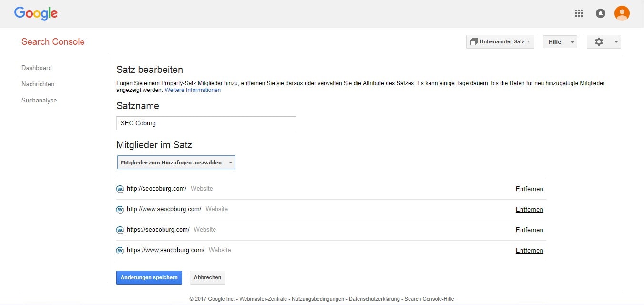The image size is (644, 305).
Task: Open Nachrichten in sidebar
Action: [x=38, y=84]
